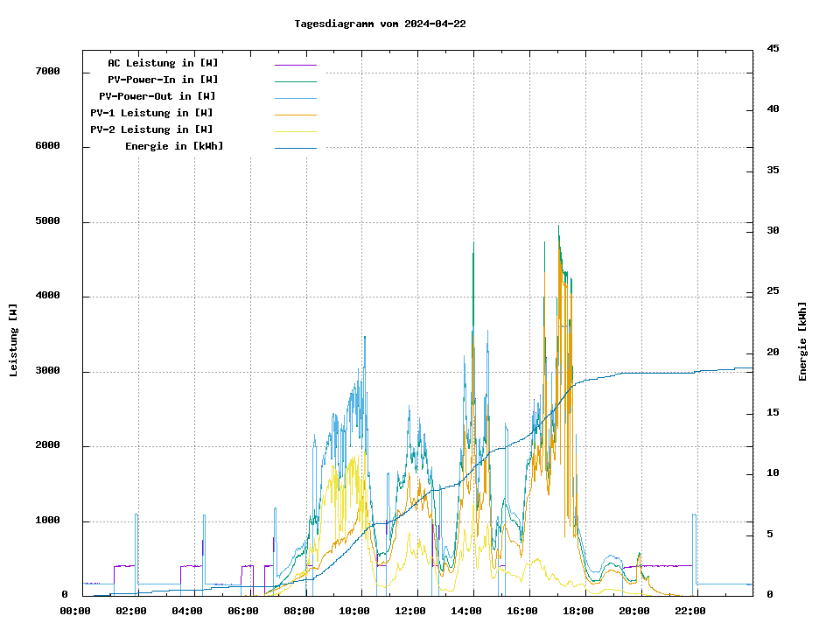840x630 pixels.
Task: Click the 00:00 label on the time axis
Action: [x=75, y=611]
